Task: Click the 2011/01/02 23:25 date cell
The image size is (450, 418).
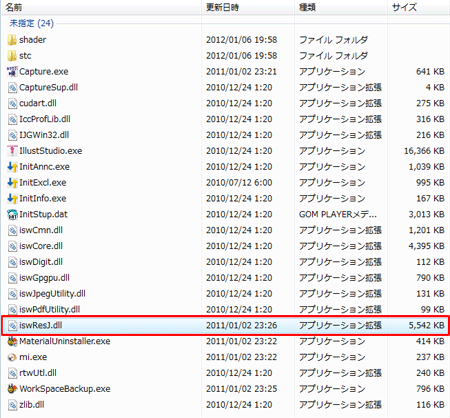Action: click(242, 389)
